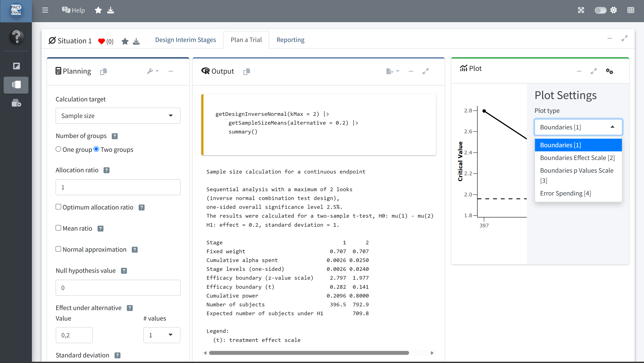Click the sun/brightness icon

(613, 10)
